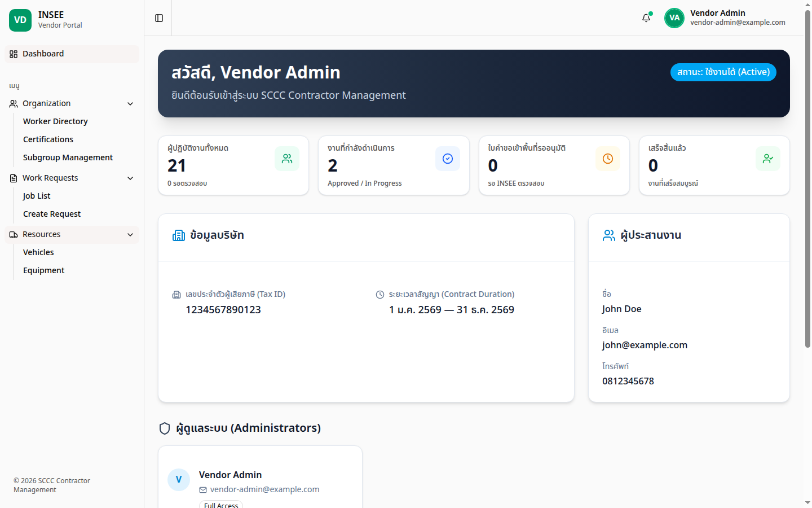Open the งานที่เสร็จสมบูรณ์ card
This screenshot has height=508, width=812.
tap(714, 165)
